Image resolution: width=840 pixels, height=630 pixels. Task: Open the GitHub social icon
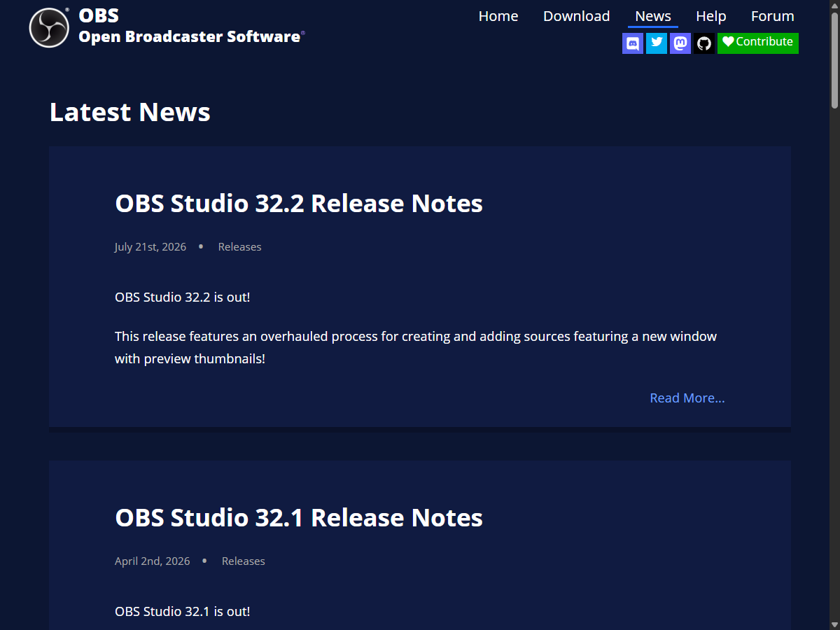704,43
